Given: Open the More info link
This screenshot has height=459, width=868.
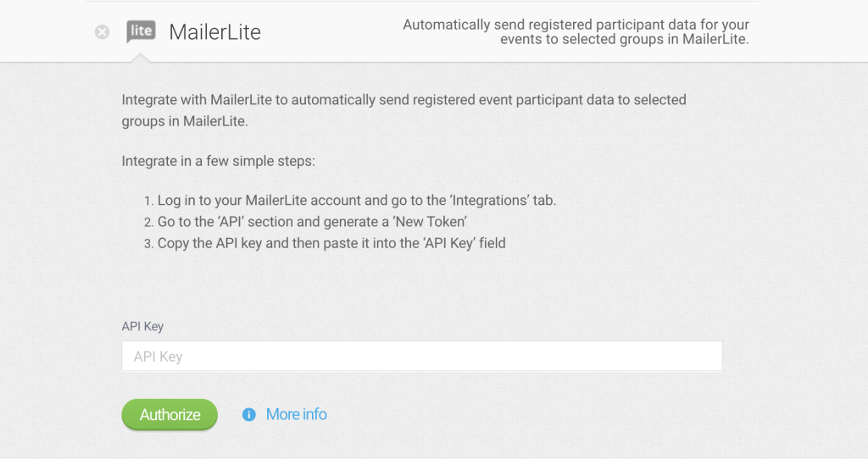Looking at the screenshot, I should (296, 414).
